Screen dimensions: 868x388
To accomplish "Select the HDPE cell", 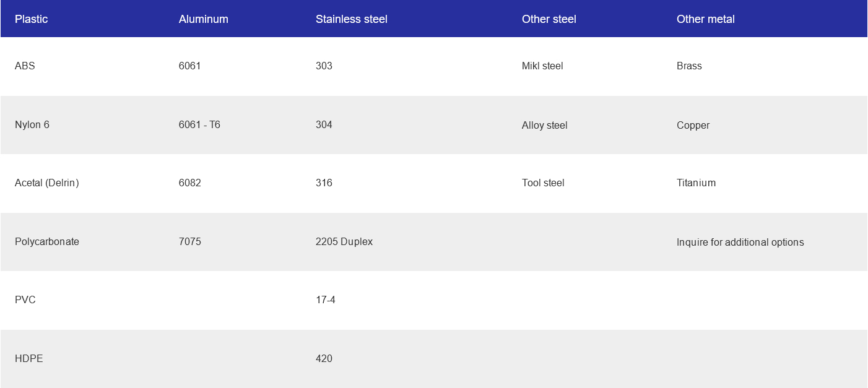I will [x=29, y=358].
